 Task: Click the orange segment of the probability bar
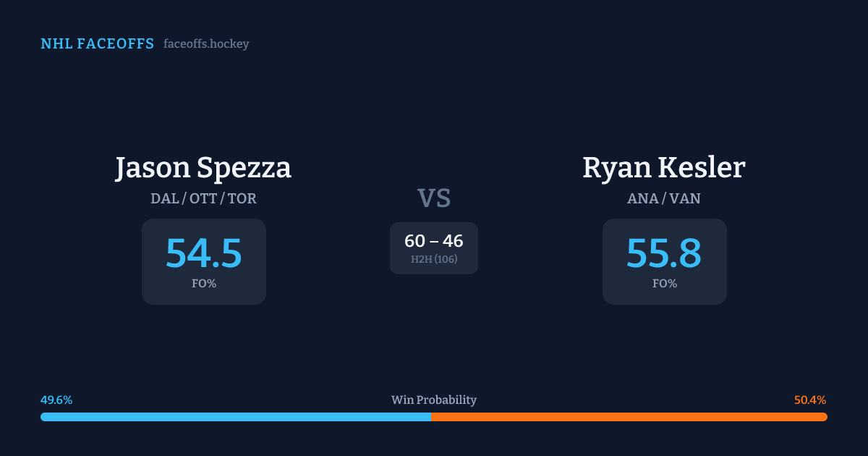tap(629, 417)
